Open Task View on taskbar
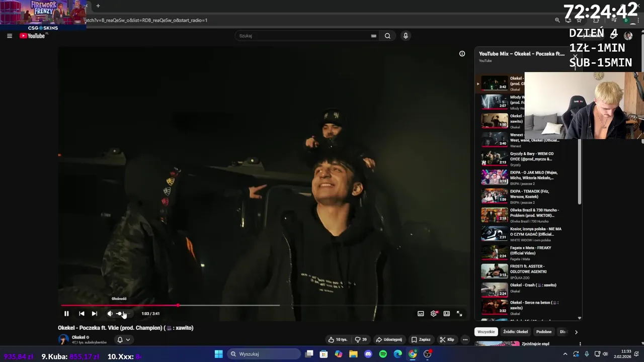The height and width of the screenshot is (362, 644). point(309,354)
